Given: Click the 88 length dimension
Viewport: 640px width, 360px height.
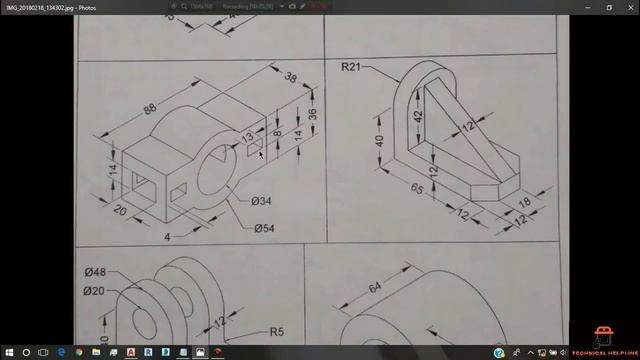Looking at the screenshot, I should 150,109.
